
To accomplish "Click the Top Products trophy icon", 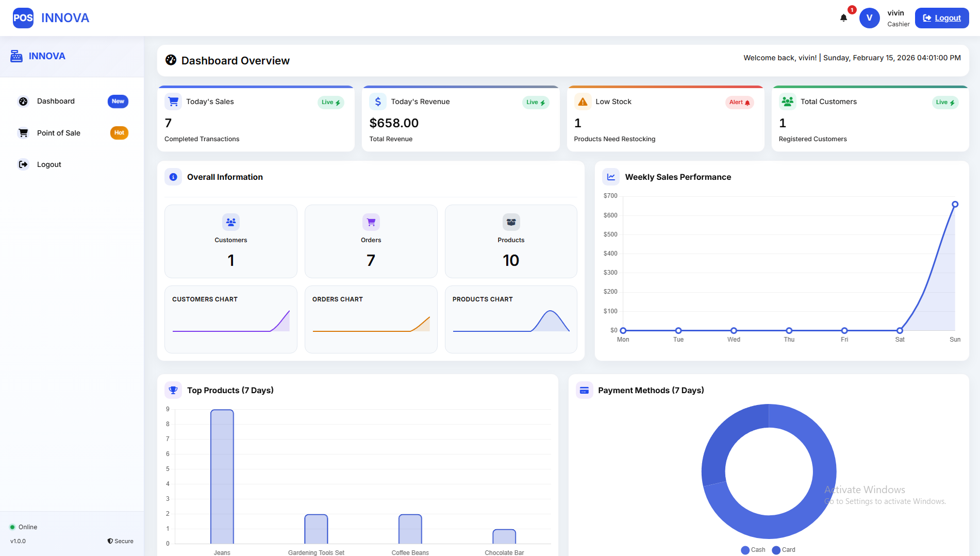I will click(173, 390).
